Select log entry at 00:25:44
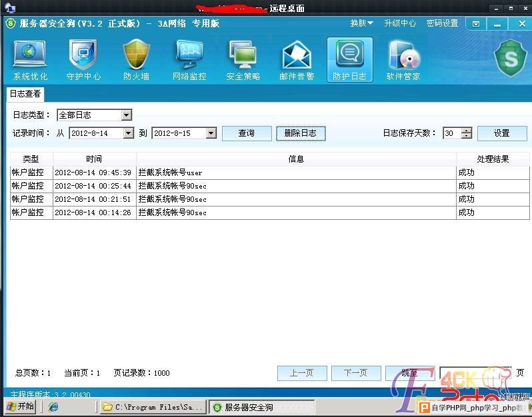 coord(270,186)
